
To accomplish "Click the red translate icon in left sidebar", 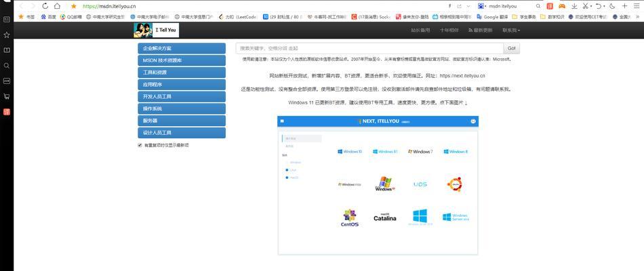I will [7, 112].
